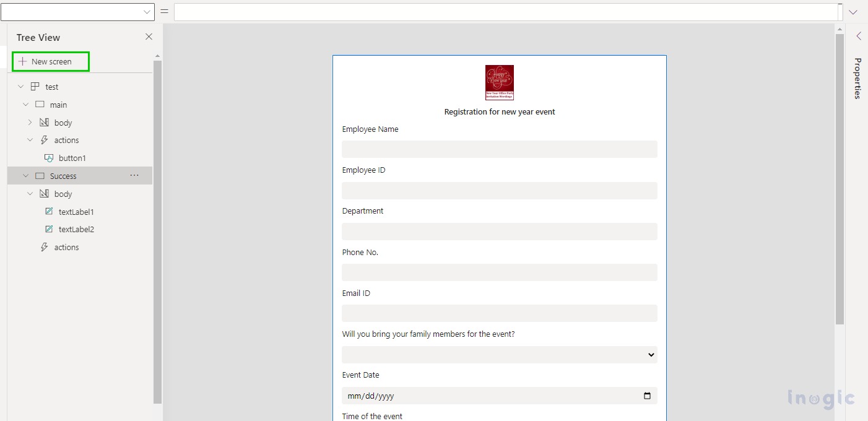Viewport: 868px width, 421px height.
Task: Open the Success screen more options menu
Action: coord(134,176)
